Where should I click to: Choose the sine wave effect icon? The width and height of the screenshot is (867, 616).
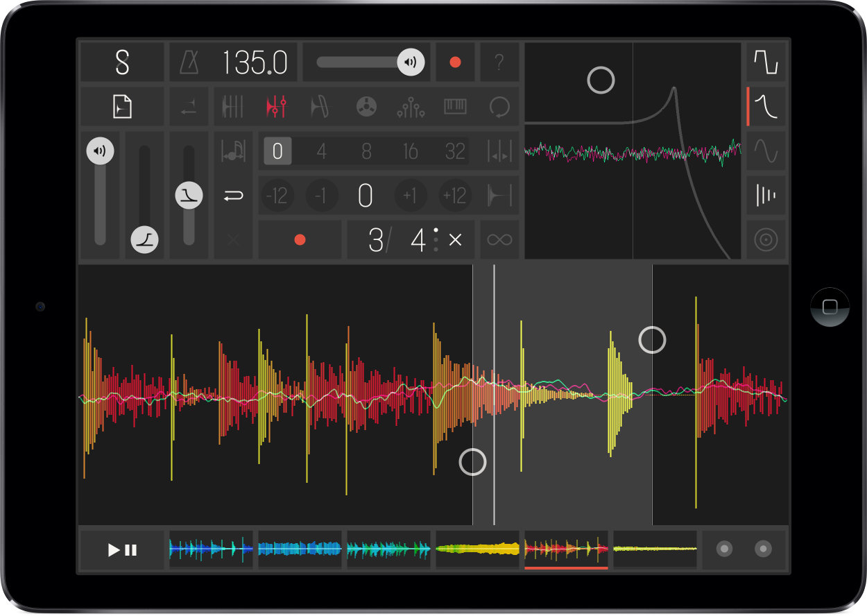click(766, 151)
